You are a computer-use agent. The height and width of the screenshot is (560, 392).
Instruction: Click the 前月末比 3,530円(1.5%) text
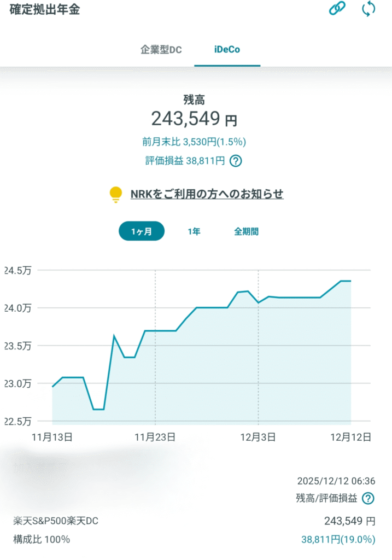tap(194, 142)
